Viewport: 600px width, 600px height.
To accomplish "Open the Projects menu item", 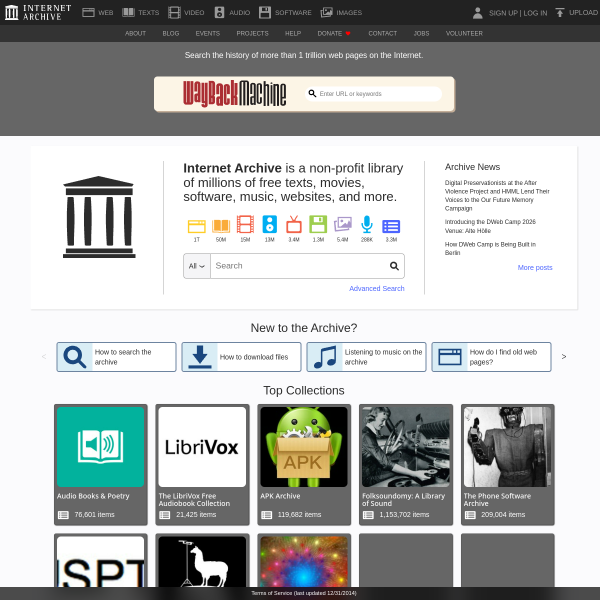I will [x=253, y=33].
